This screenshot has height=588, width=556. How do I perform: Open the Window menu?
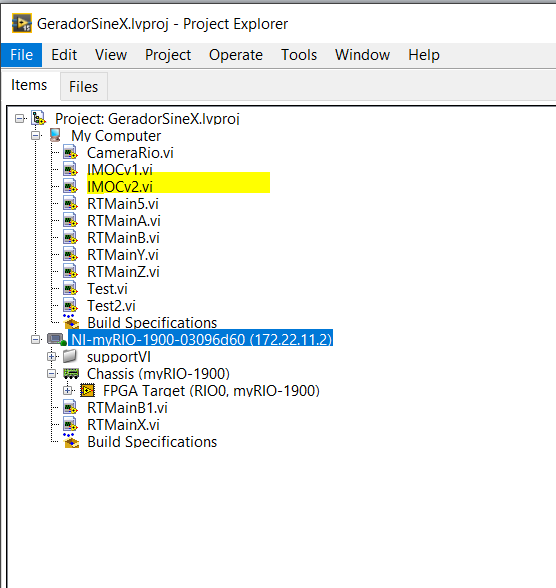click(x=363, y=55)
